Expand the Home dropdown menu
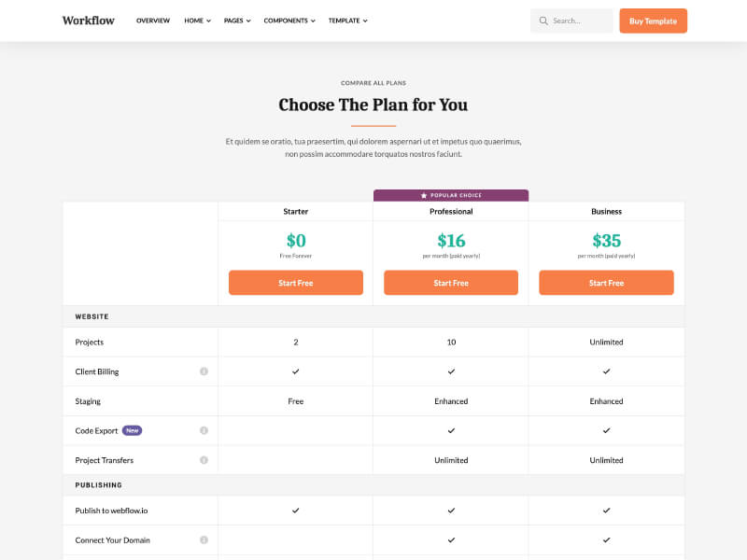Viewport: 747px width, 560px height. 197,21
